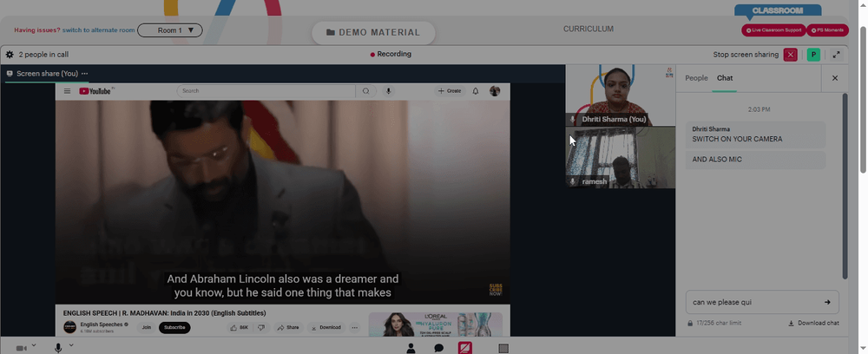Click the switch to alternate room link
This screenshot has width=868, height=354.
pyautogui.click(x=99, y=30)
